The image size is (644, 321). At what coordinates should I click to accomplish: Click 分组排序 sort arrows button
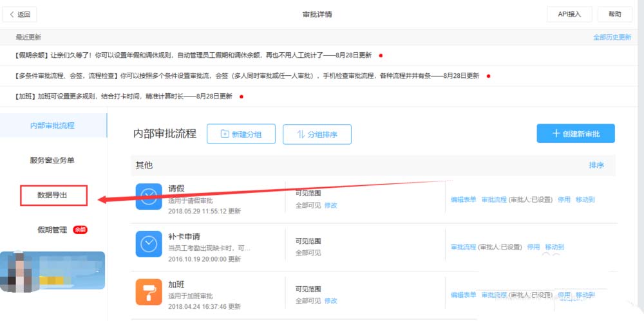point(317,134)
